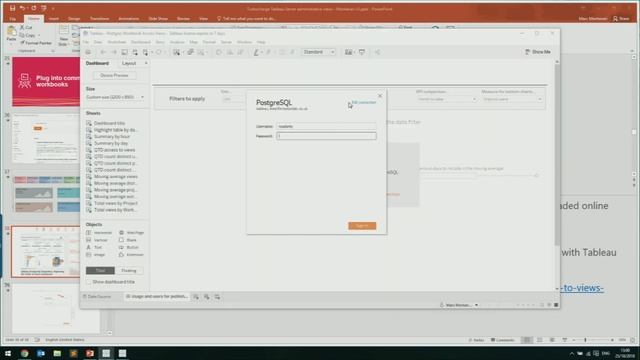Open the Tableau Server menu
The height and width of the screenshot is (360, 640).
(x=226, y=42)
